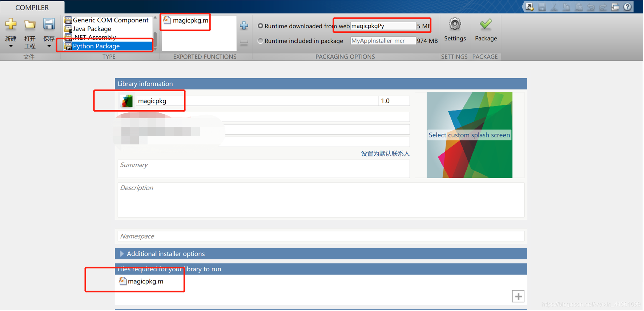The image size is (644, 311).
Task: Add required file with plus button
Action: [x=518, y=296]
